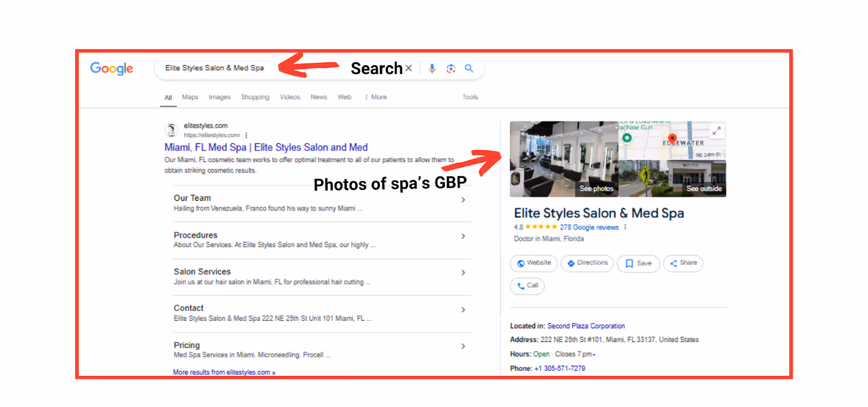Switch to the Maps tab
Screen dimensions: 868x407
[x=190, y=97]
